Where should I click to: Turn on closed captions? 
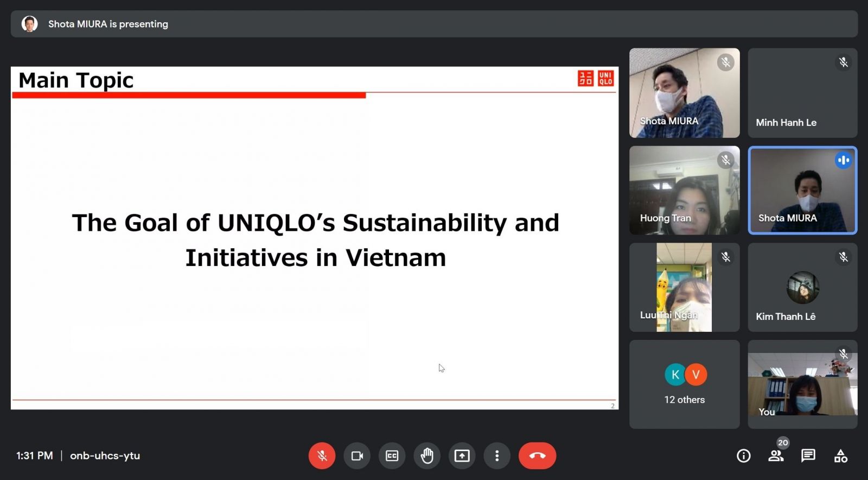(x=392, y=456)
